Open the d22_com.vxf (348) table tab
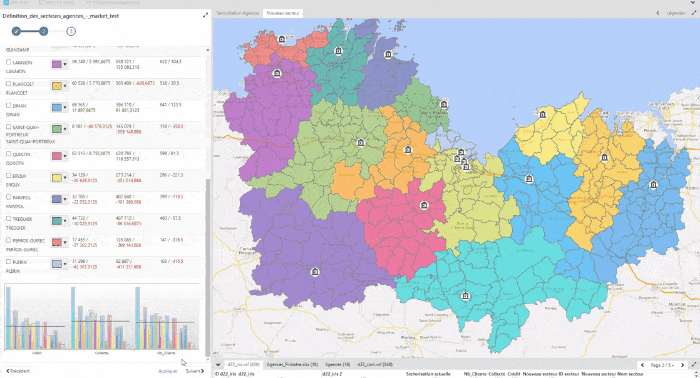The width and height of the screenshot is (700, 378). tap(375, 365)
